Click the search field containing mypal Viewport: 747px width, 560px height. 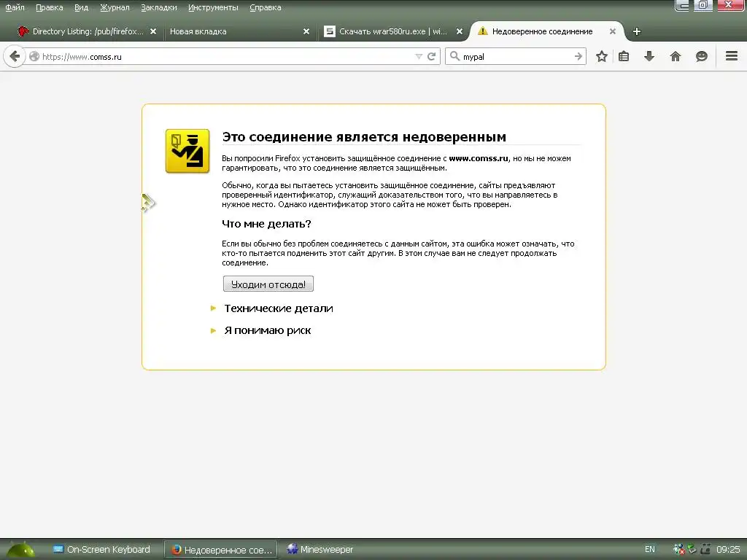[516, 56]
